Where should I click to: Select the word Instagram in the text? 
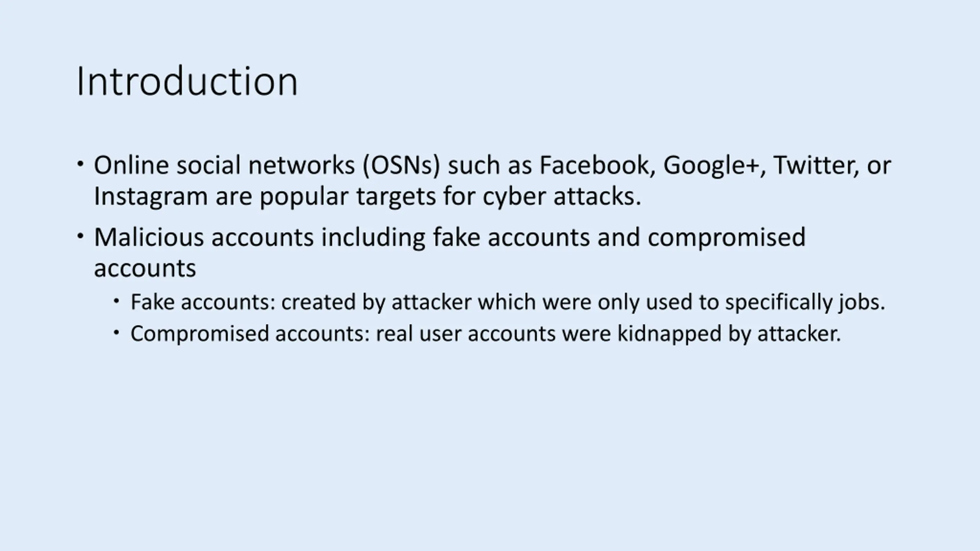[150, 197]
